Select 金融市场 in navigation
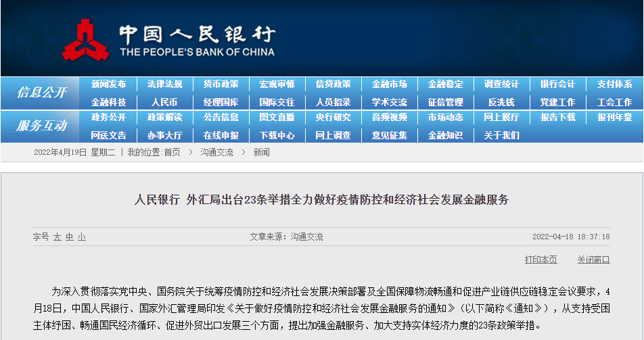This screenshot has width=644, height=340. [390, 84]
